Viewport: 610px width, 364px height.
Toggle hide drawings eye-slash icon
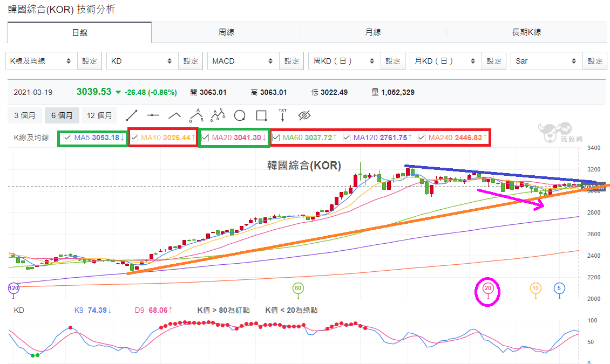tap(304, 115)
